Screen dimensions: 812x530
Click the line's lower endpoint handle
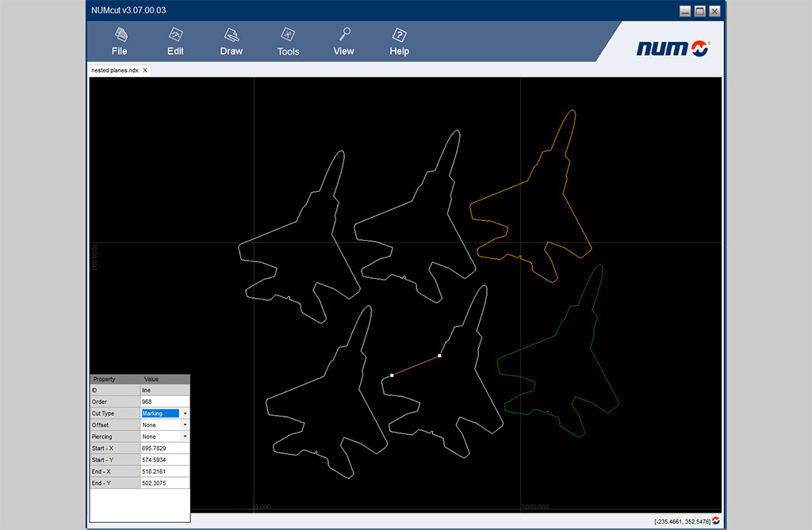pyautogui.click(x=392, y=376)
